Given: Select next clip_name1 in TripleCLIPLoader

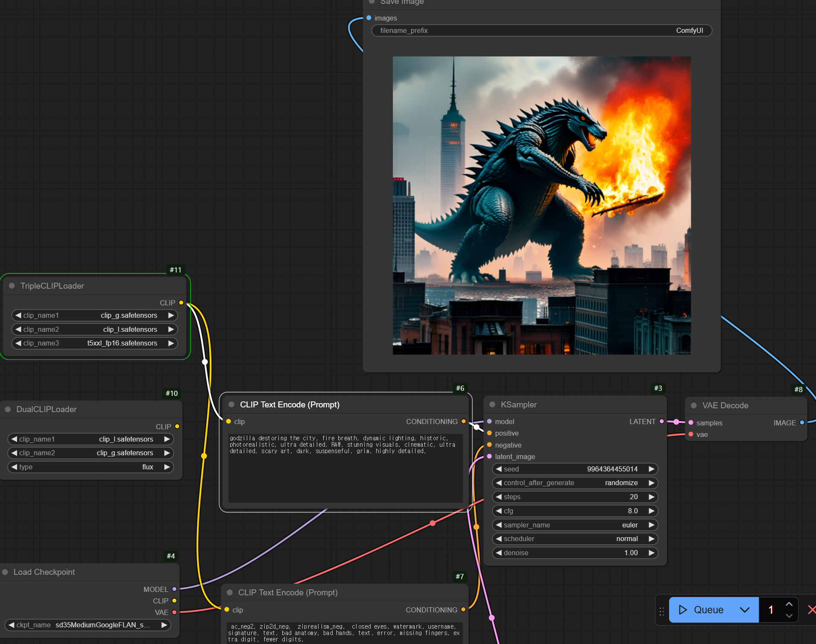Looking at the screenshot, I should [171, 315].
